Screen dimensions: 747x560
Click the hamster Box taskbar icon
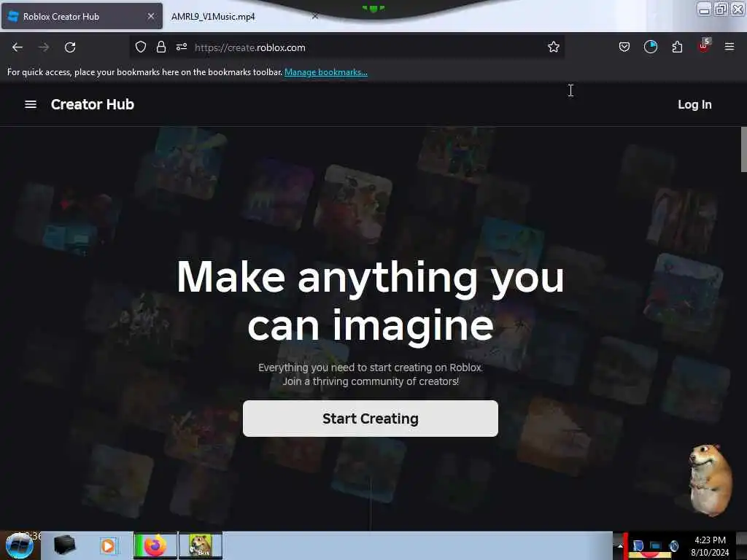pos(201,545)
